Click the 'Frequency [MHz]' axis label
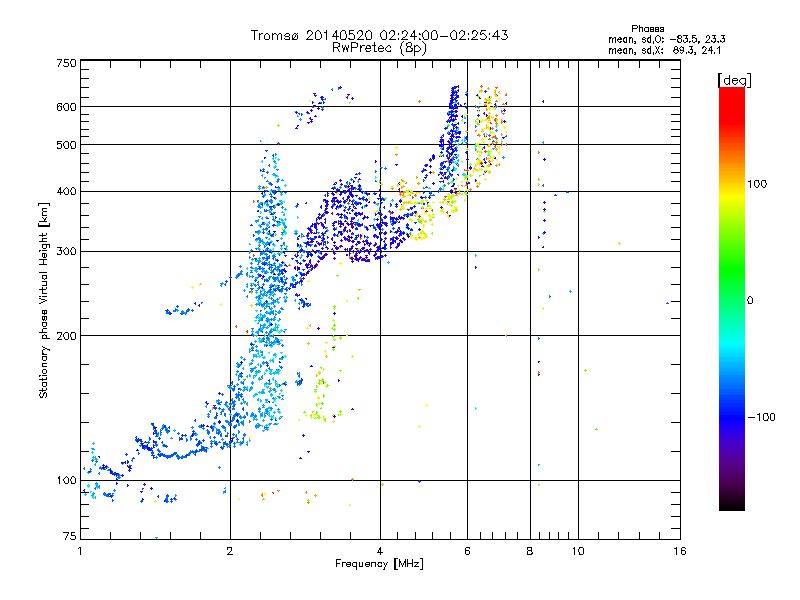The height and width of the screenshot is (600, 800). click(x=379, y=564)
